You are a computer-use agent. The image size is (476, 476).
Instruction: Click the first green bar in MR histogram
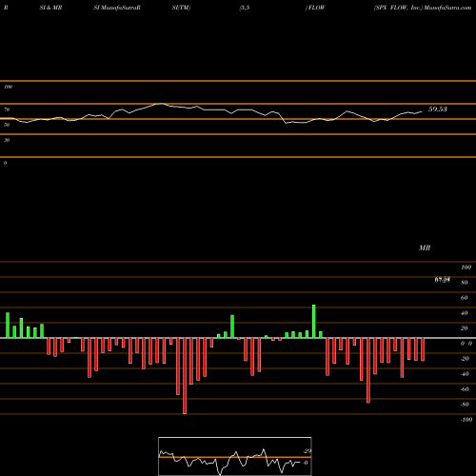click(x=8, y=326)
